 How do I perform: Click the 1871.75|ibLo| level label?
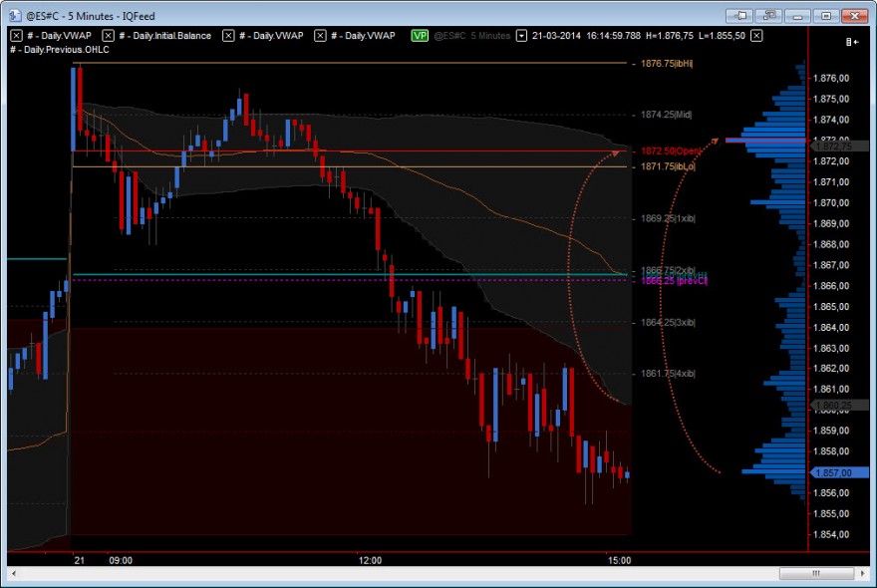point(668,166)
